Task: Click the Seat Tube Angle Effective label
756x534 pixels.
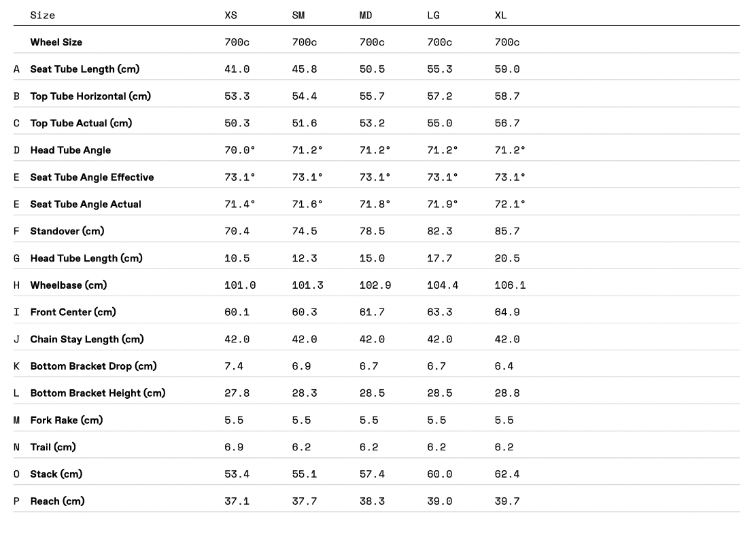Action: pyautogui.click(x=92, y=177)
